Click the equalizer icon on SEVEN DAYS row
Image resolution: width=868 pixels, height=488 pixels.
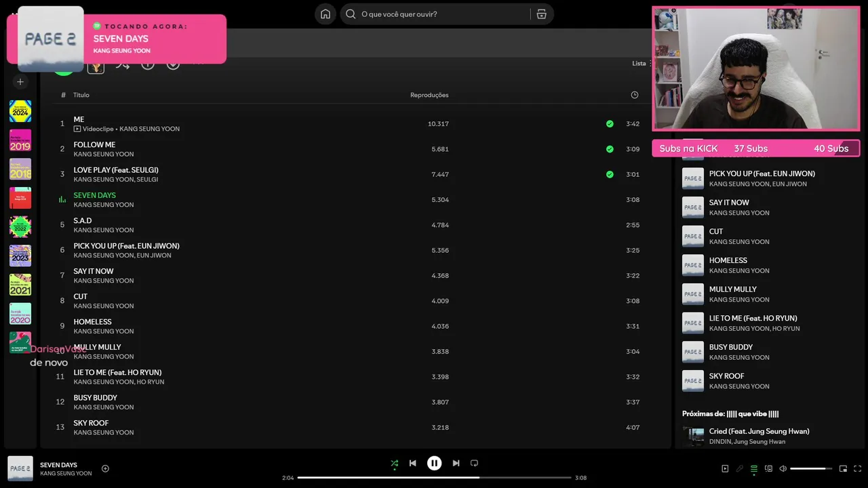pyautogui.click(x=62, y=200)
